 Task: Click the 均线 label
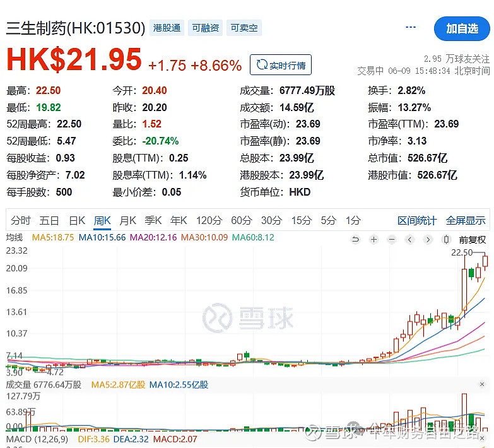(15, 237)
